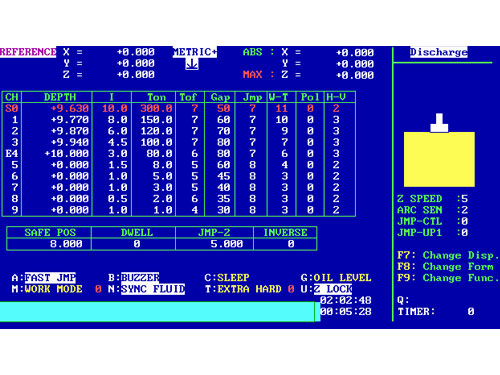Click the MAX Z value +0.000
The image size is (500, 375).
pos(355,75)
